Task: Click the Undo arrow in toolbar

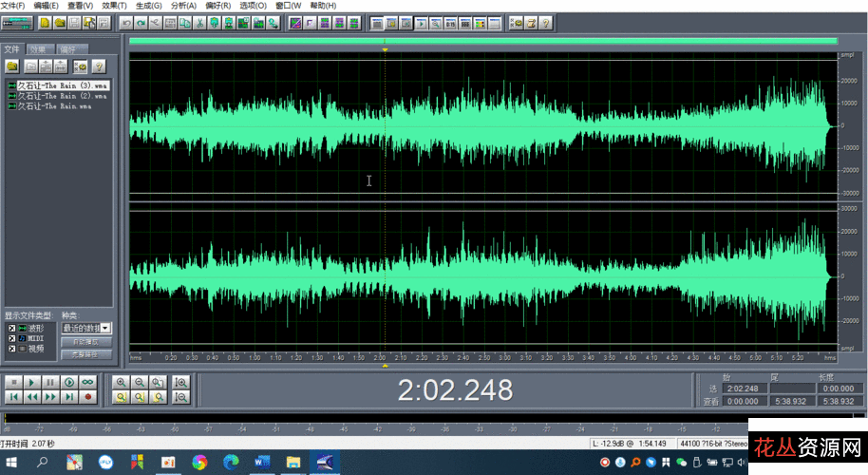Action: click(126, 22)
